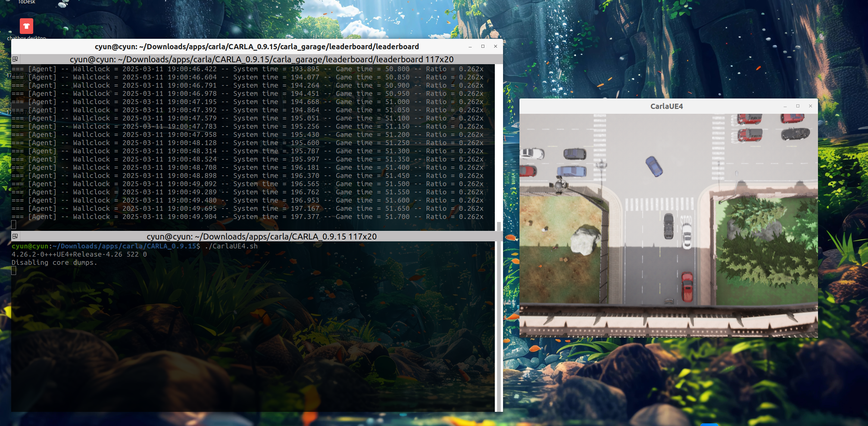Click the terminal window's main title bar
Viewport: 868px width, 426px height.
257,47
